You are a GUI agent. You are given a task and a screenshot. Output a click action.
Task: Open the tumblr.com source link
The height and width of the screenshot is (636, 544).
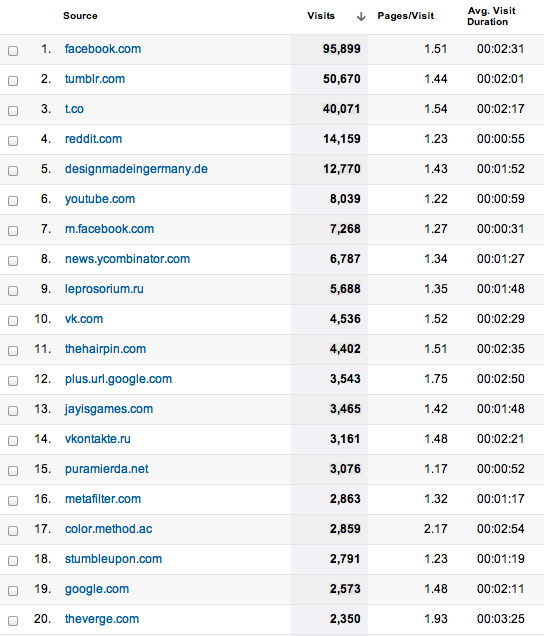pos(95,79)
